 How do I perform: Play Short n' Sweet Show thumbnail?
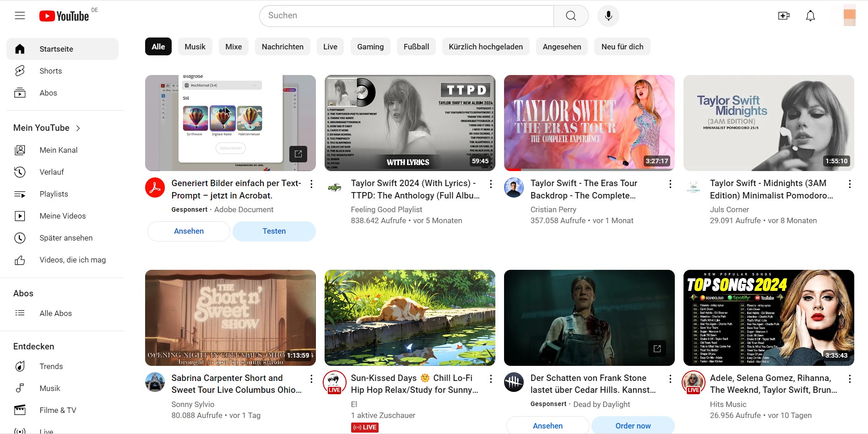(230, 318)
